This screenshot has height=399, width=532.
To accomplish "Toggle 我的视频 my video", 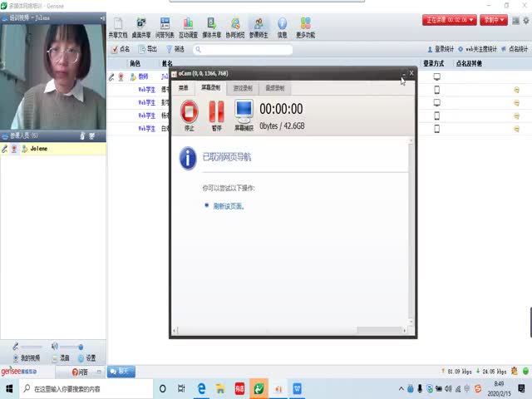I will coord(27,358).
